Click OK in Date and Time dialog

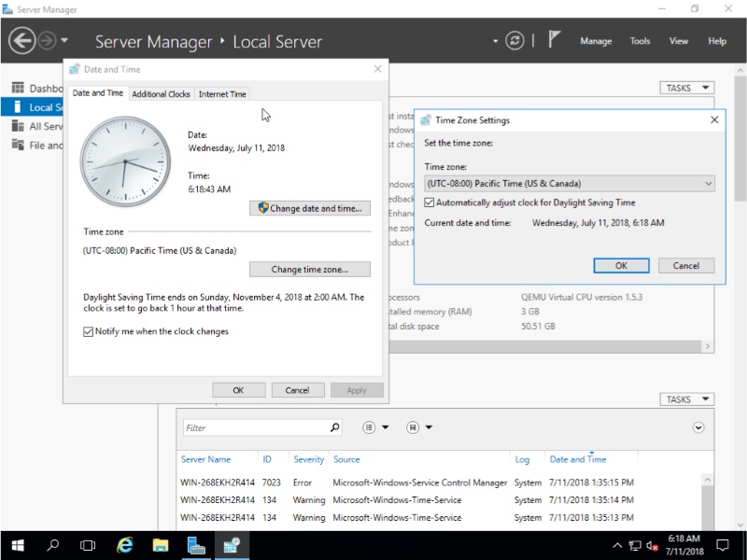(x=239, y=390)
